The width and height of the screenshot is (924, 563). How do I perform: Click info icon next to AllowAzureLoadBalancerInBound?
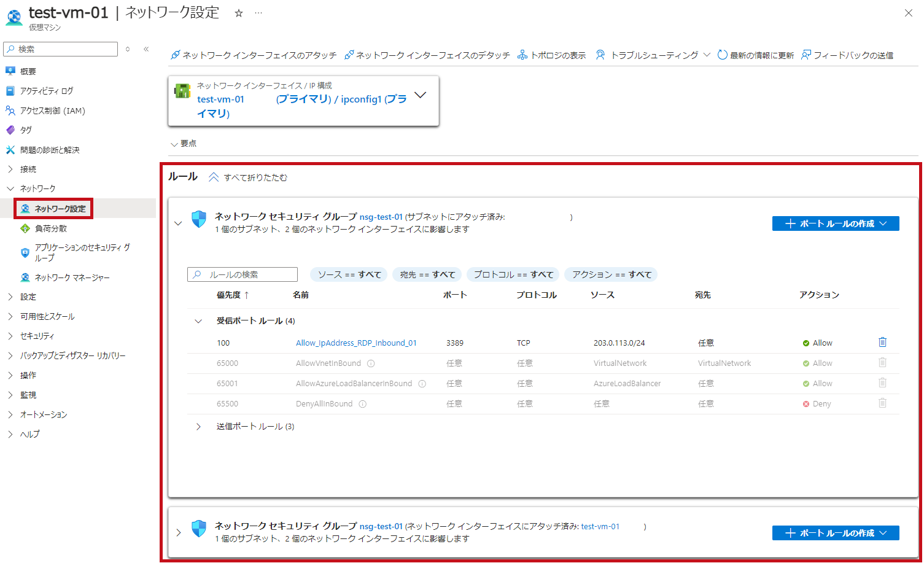422,384
